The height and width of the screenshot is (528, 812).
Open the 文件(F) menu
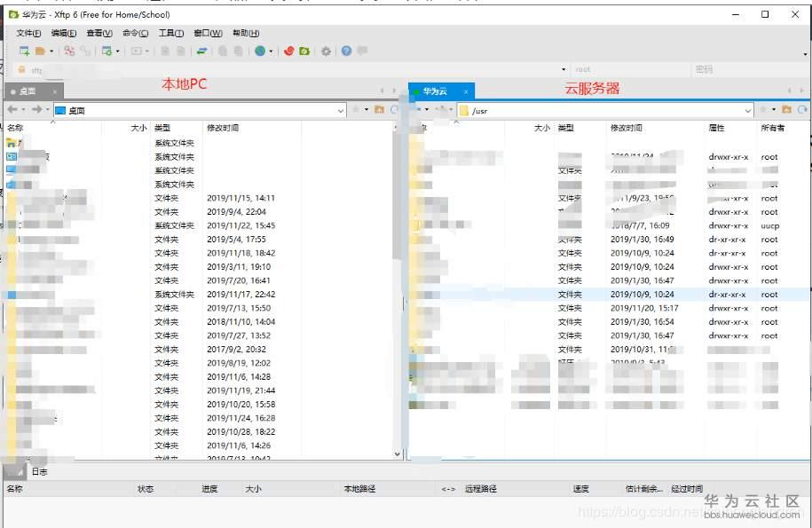coord(28,33)
